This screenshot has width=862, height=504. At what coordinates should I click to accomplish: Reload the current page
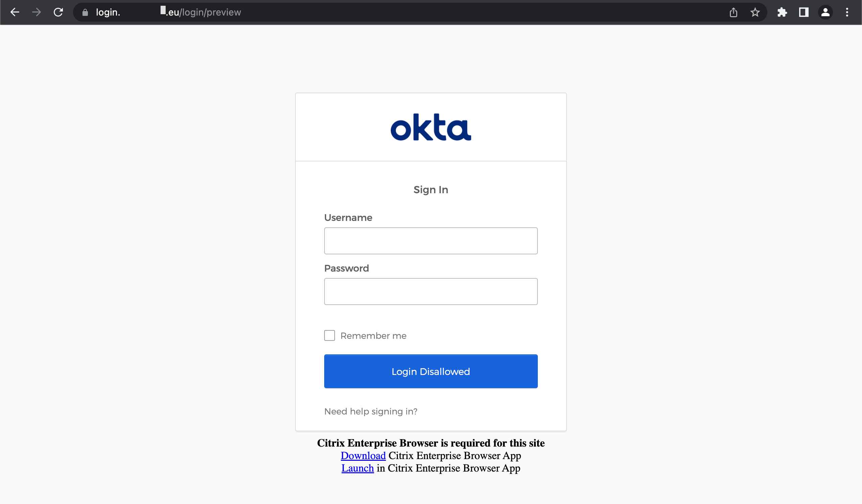tap(58, 12)
